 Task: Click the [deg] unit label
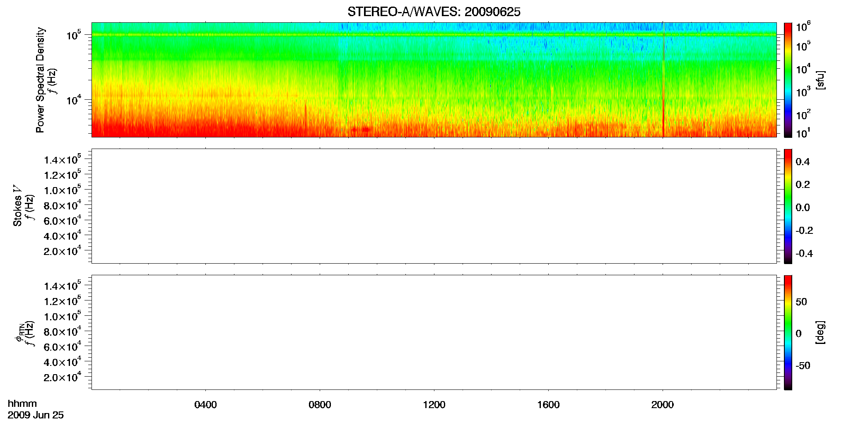(x=820, y=332)
